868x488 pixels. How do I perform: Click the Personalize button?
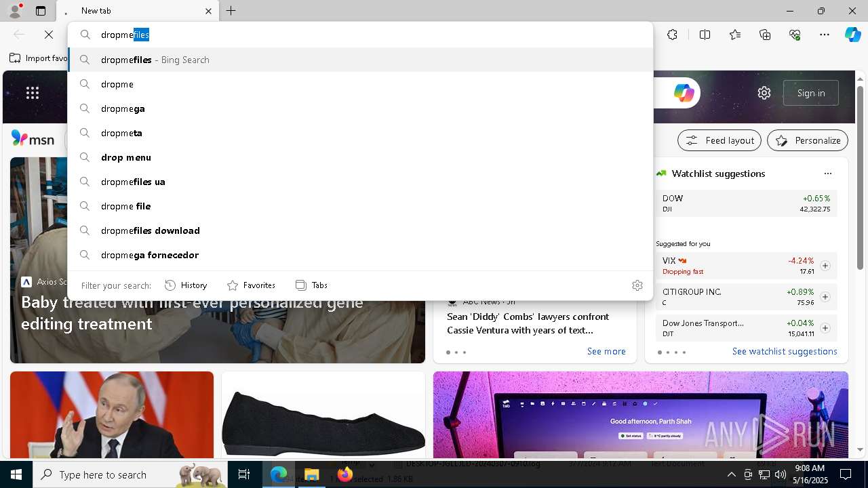(808, 140)
